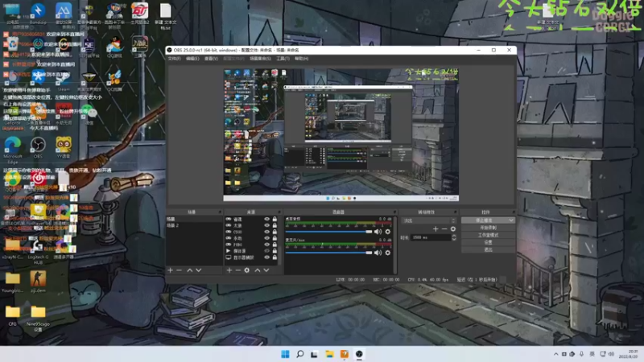
Task: Click 退出 (Exit) button in Controls
Action: point(488,249)
